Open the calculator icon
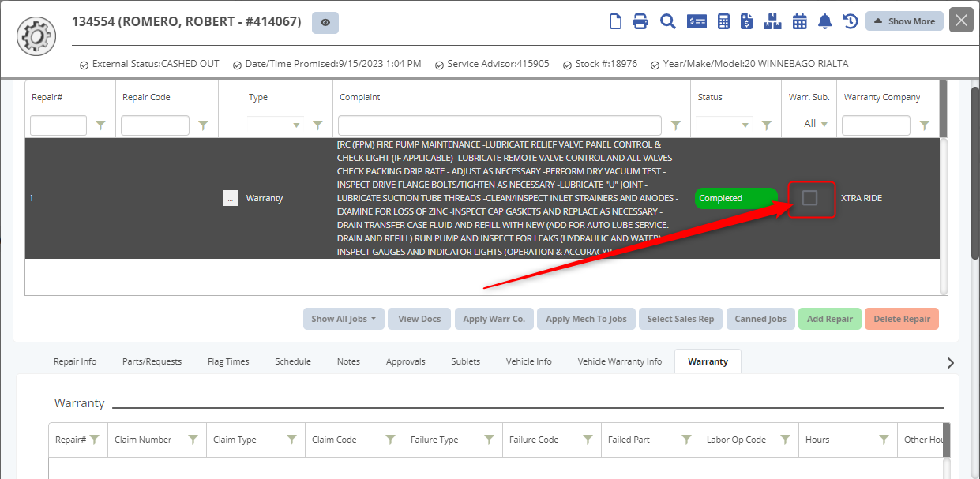Image resolution: width=980 pixels, height=479 pixels. [x=723, y=21]
